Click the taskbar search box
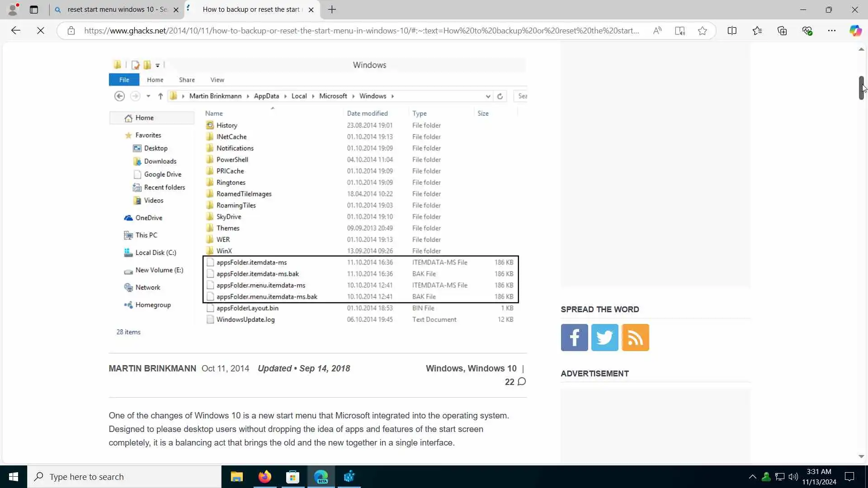868x488 pixels. point(124,477)
